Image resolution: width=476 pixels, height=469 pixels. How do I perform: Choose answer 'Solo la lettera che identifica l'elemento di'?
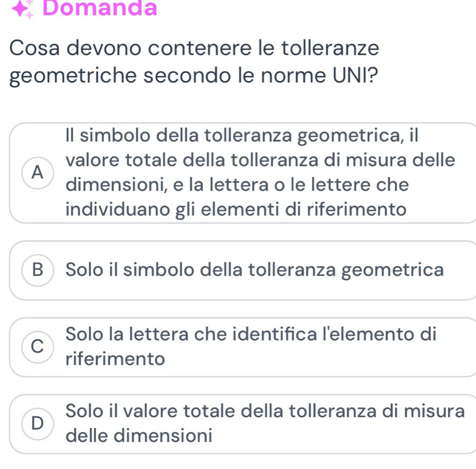tap(250, 333)
